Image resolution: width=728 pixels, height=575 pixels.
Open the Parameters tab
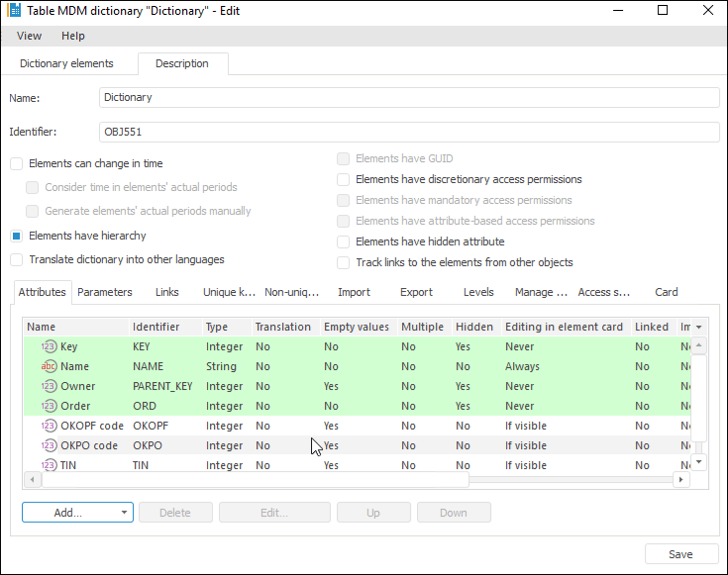click(x=105, y=292)
